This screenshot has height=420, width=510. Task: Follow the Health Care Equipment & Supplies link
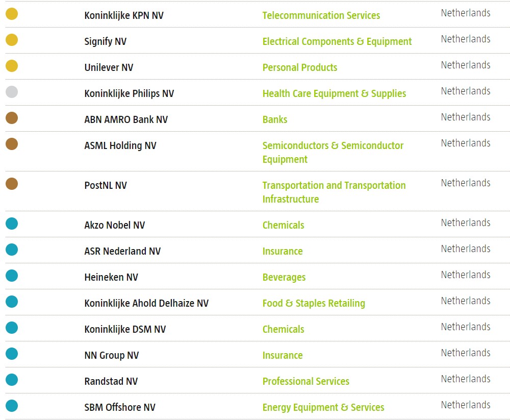334,93
